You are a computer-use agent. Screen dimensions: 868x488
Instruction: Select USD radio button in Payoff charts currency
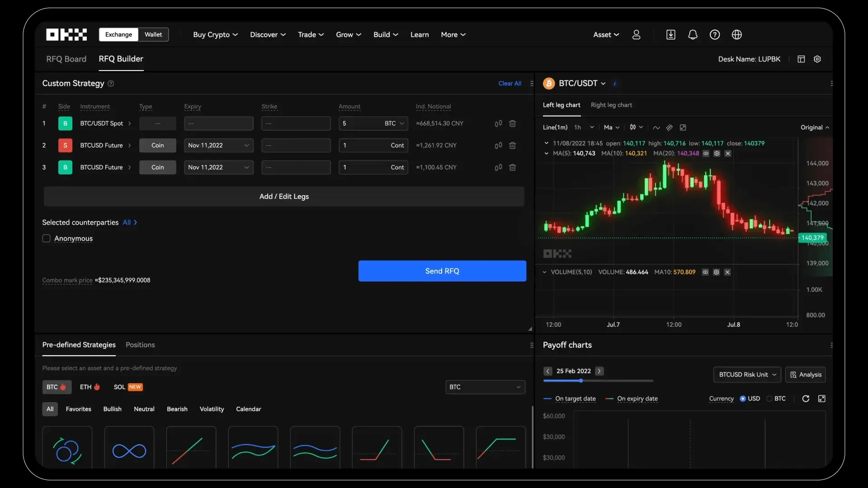point(743,398)
